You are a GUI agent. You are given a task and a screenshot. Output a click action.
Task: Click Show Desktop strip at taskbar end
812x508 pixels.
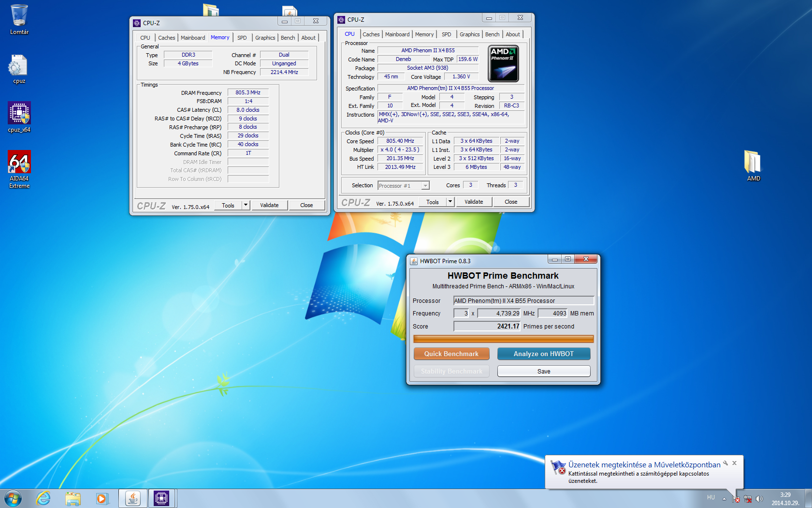808,498
